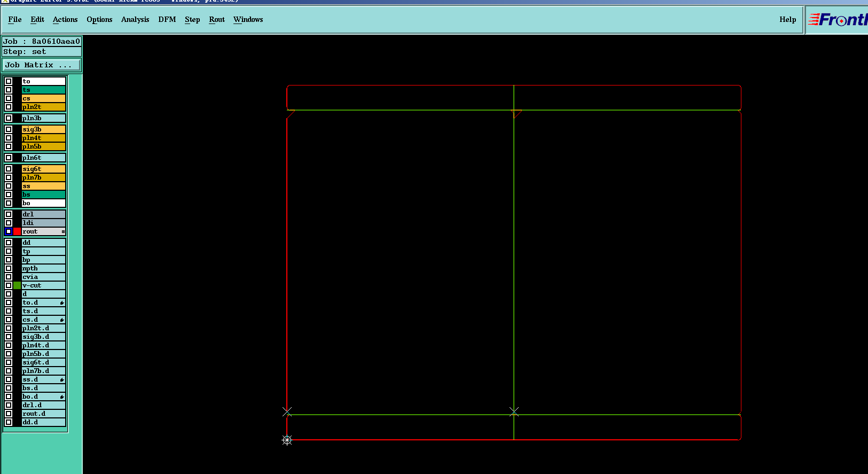This screenshot has width=868, height=474.
Task: Click the Frontline logo
Action: [838, 20]
